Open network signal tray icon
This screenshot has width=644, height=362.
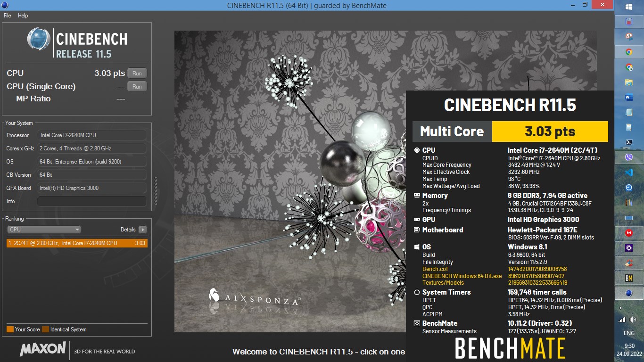pos(621,320)
